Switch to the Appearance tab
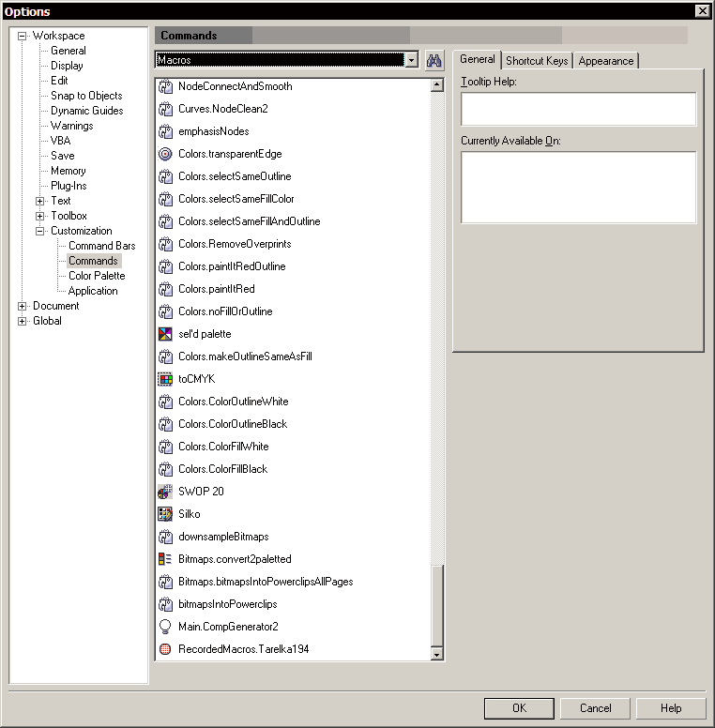The width and height of the screenshot is (715, 728). click(x=606, y=61)
